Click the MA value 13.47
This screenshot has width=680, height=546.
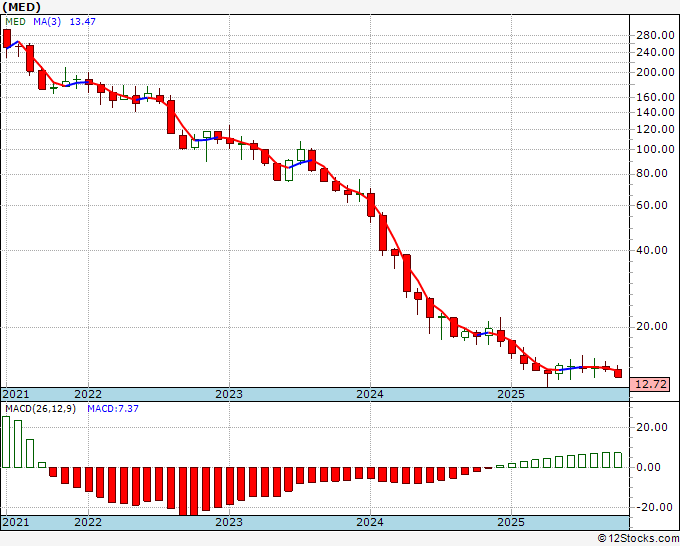click(x=82, y=22)
